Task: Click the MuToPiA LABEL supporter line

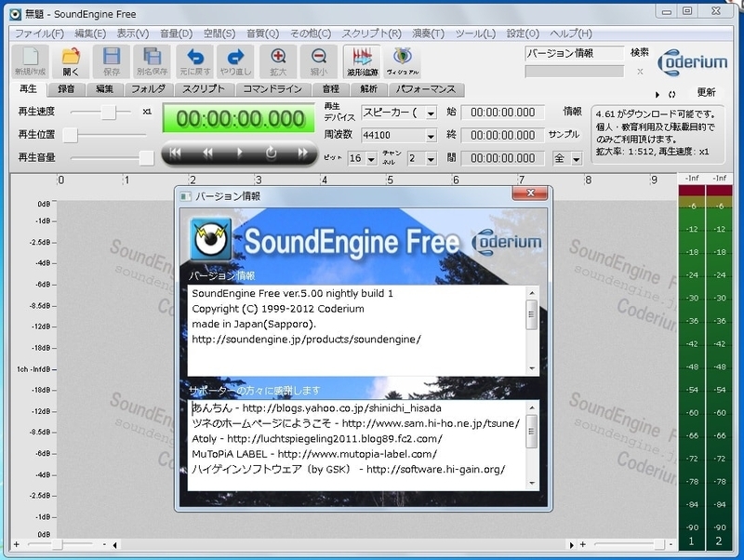Action: [314, 454]
